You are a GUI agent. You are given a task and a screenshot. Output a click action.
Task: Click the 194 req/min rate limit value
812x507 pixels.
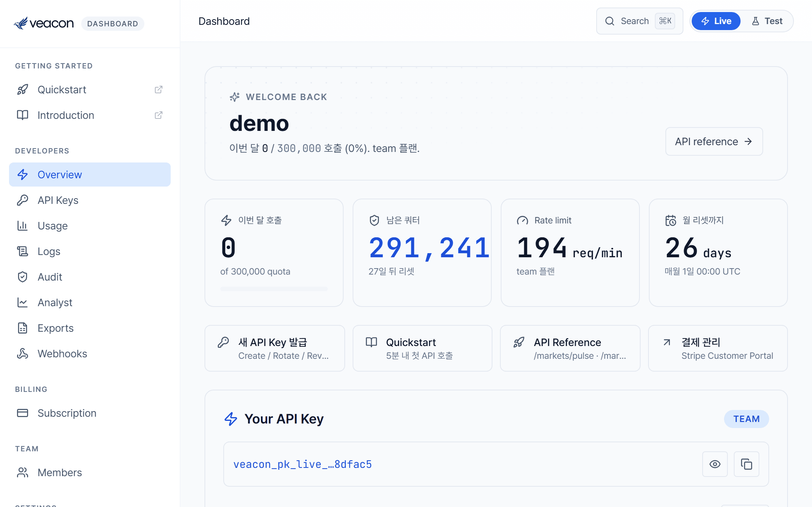click(x=570, y=248)
